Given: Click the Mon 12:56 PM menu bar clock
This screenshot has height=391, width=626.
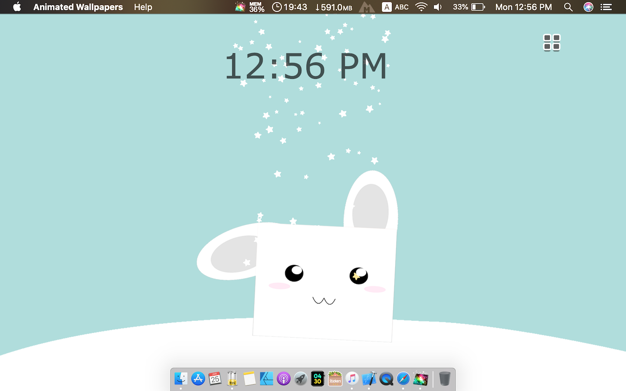Looking at the screenshot, I should point(523,7).
